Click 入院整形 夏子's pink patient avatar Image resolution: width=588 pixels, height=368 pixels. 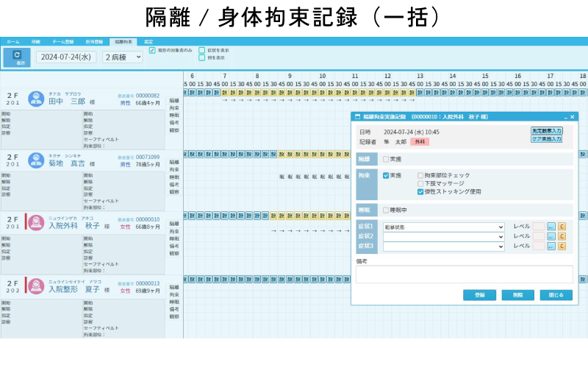coord(36,286)
